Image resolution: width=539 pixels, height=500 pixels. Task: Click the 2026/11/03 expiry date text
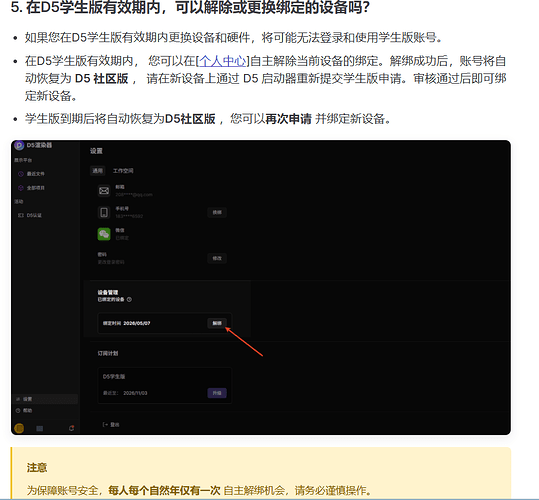click(135, 393)
